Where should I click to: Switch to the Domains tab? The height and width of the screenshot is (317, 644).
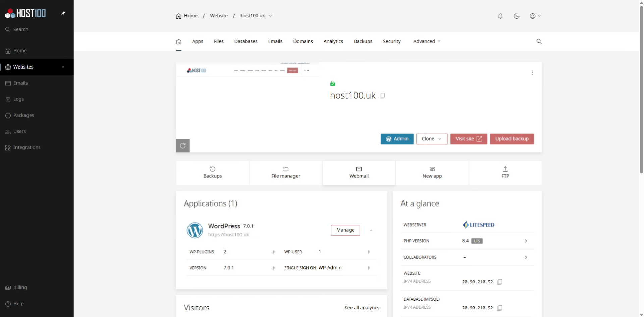pos(303,41)
